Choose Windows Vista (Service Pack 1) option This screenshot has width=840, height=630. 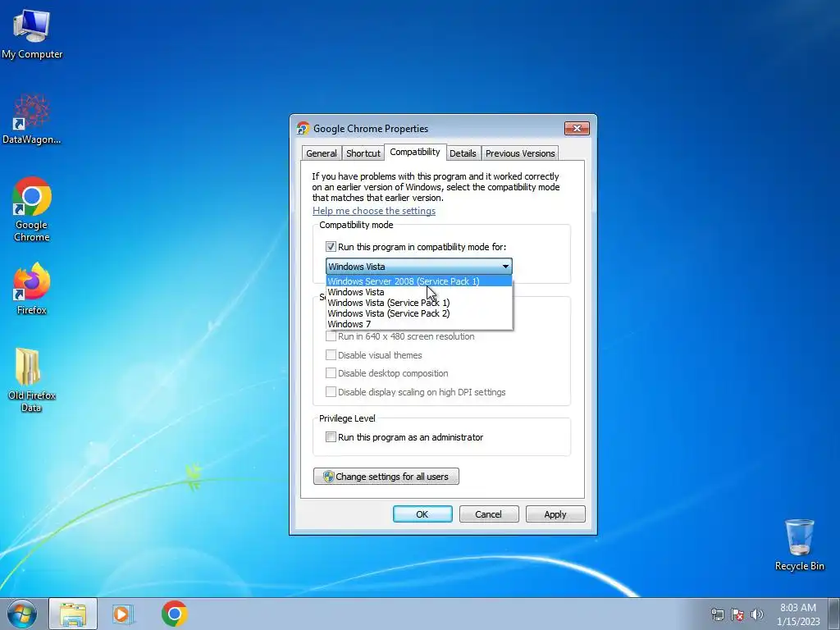coord(419,303)
